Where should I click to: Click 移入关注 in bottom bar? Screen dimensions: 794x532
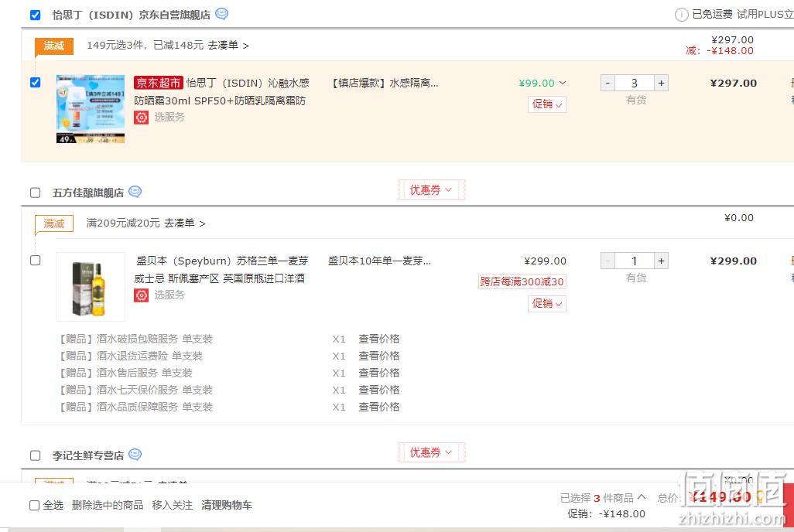tap(172, 505)
